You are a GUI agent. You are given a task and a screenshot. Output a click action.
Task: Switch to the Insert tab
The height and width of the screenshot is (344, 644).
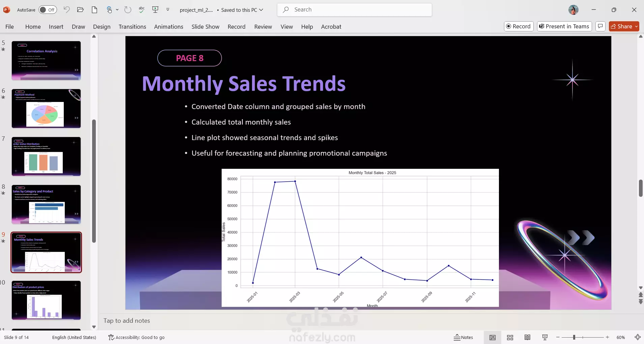56,27
